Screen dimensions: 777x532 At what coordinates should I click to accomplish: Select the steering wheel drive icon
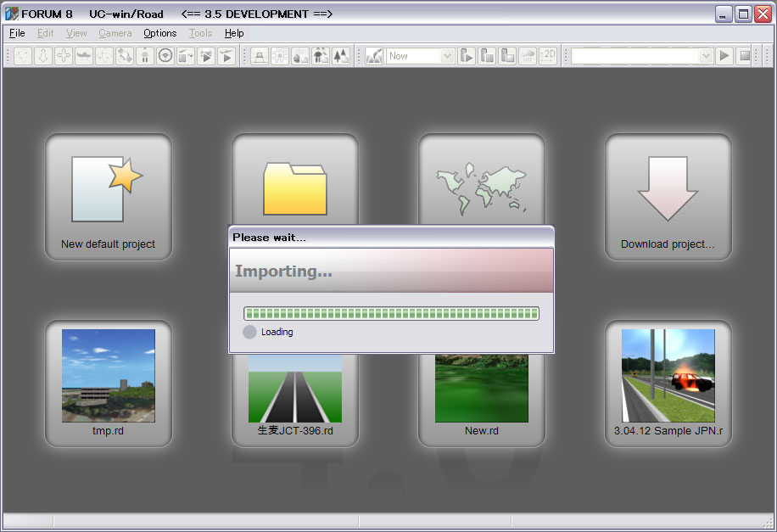tap(165, 55)
